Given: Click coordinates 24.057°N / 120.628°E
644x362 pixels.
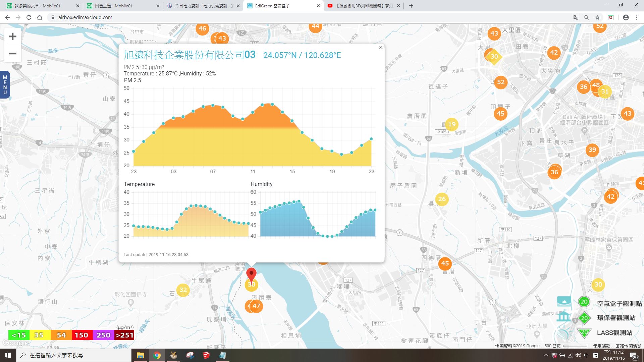Looking at the screenshot, I should (x=302, y=55).
